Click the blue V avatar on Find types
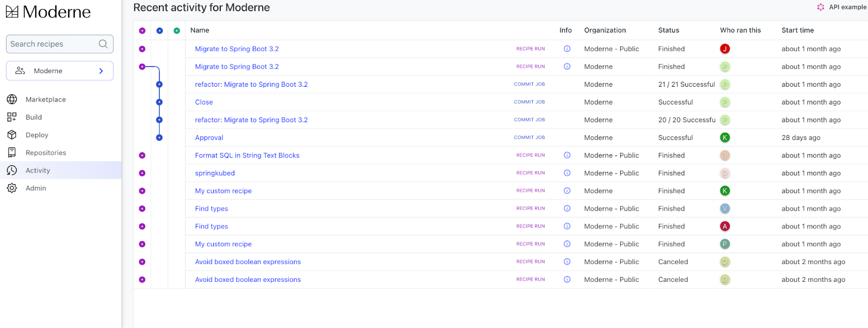The width and height of the screenshot is (868, 328). (x=725, y=208)
